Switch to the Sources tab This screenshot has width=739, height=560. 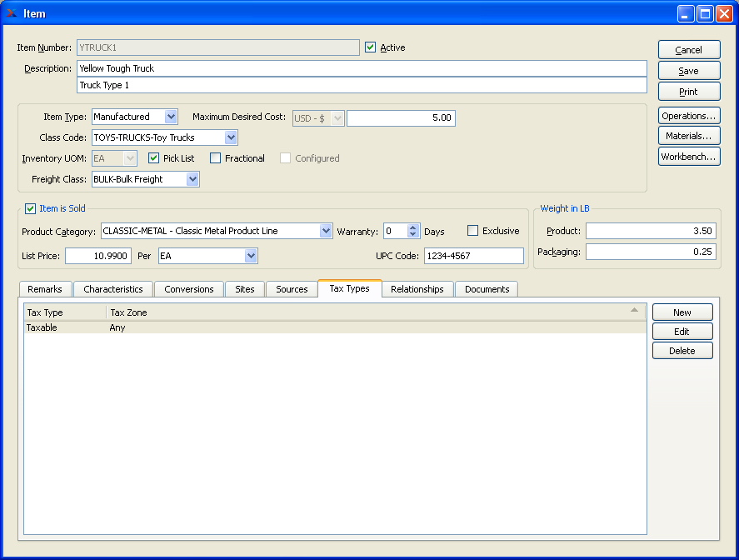[x=292, y=289]
